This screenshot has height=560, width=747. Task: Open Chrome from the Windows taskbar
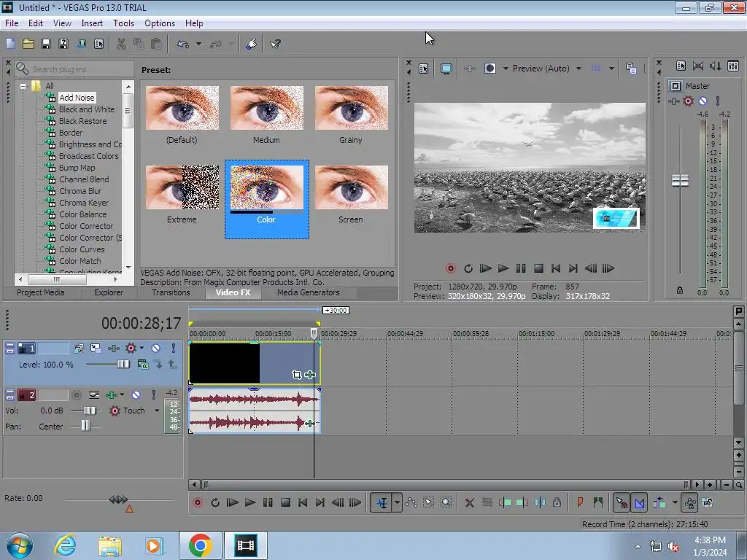point(200,545)
